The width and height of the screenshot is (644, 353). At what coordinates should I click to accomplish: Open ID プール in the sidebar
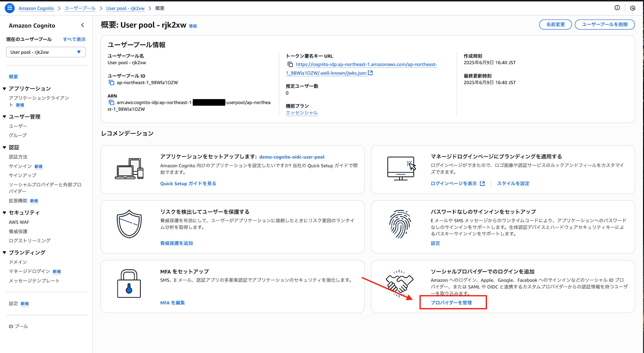(x=18, y=327)
